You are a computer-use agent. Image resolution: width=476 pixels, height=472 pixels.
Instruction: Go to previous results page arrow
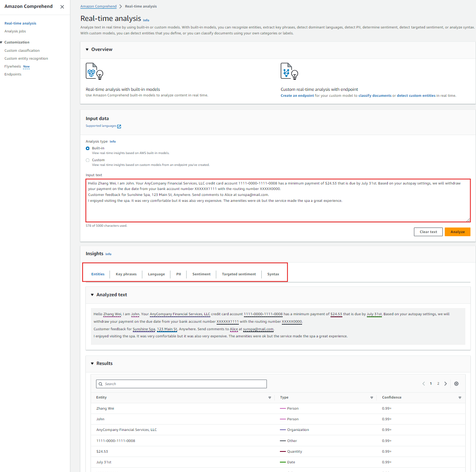click(x=423, y=384)
